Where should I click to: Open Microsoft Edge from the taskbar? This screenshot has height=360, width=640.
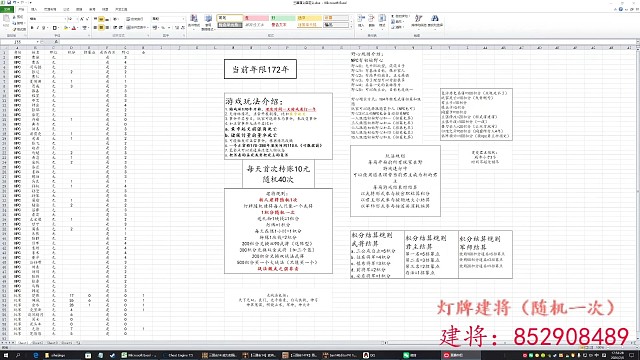36,356
